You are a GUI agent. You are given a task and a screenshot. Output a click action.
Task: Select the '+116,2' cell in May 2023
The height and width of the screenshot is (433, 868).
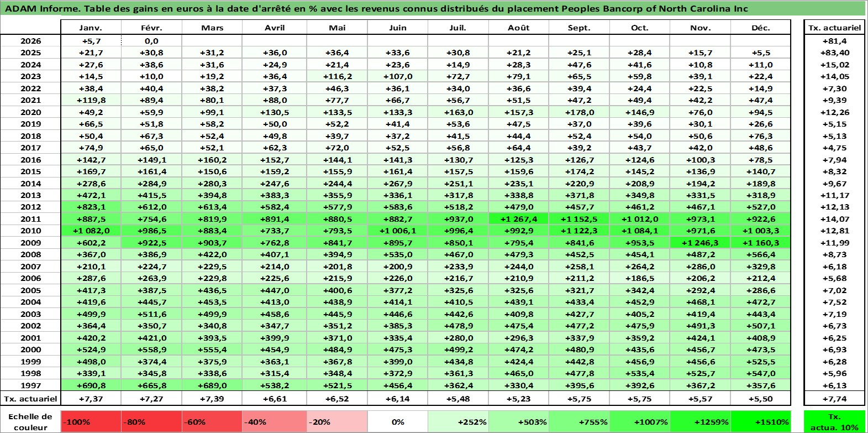pyautogui.click(x=337, y=76)
